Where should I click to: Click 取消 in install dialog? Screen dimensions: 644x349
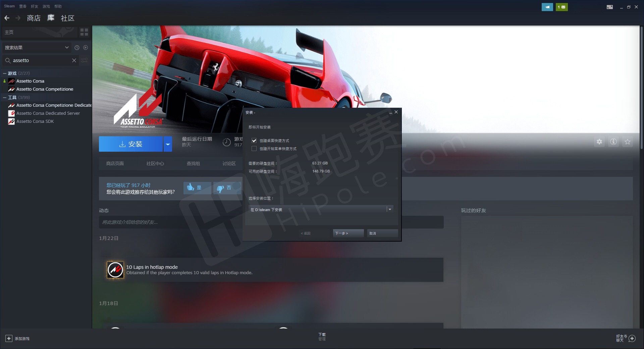[x=383, y=233]
